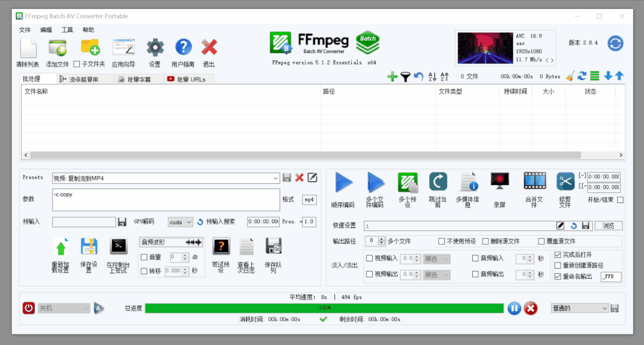This screenshot has height=345, width=644.
Task: Open the GPU decode cuda dropdown
Action: pos(180,221)
